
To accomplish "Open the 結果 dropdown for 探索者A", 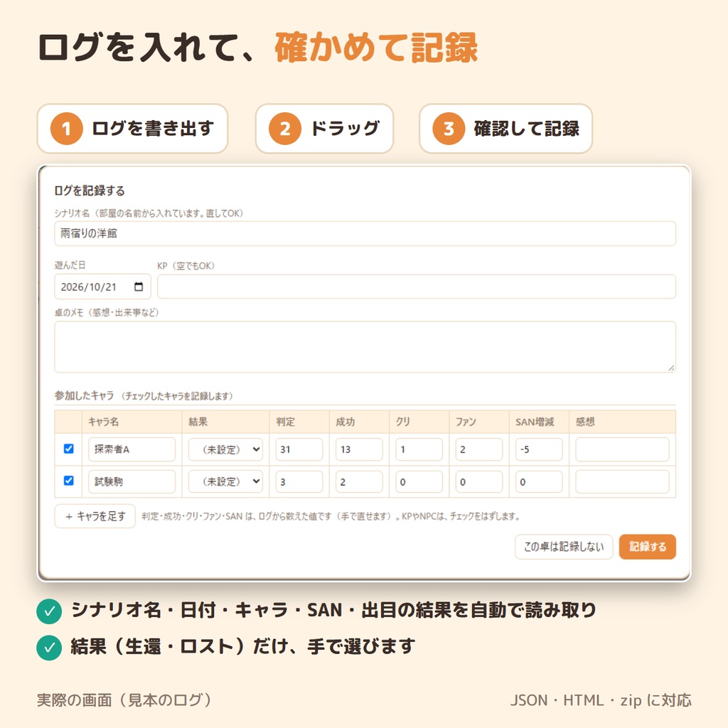I will tap(225, 449).
